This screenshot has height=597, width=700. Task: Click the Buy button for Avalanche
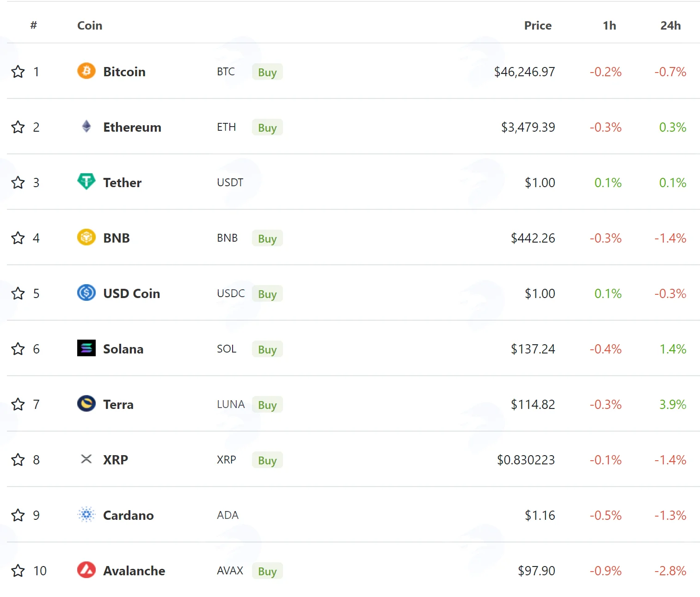coord(267,571)
